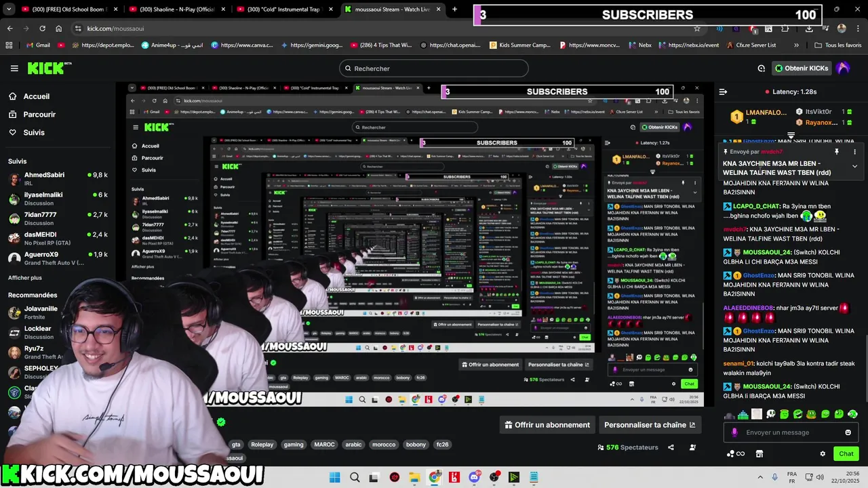The height and width of the screenshot is (488, 868).
Task: Open the Chrome downloads icon
Action: point(809,28)
